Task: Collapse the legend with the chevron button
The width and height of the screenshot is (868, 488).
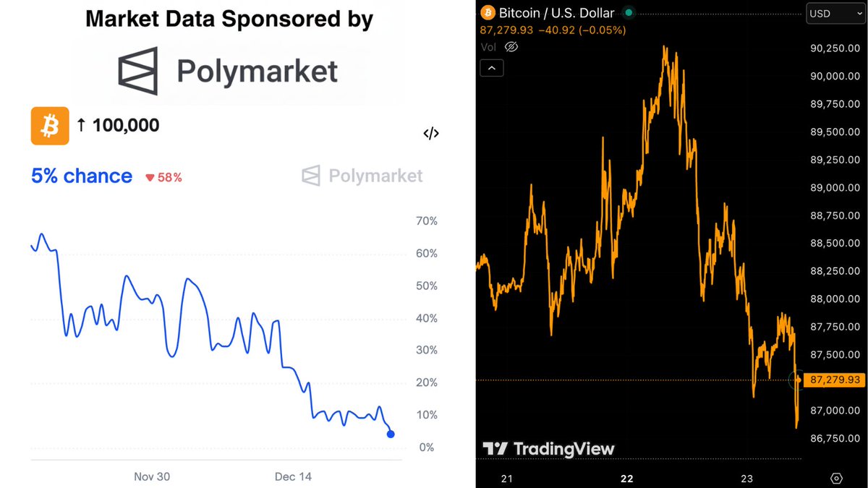Action: point(491,68)
